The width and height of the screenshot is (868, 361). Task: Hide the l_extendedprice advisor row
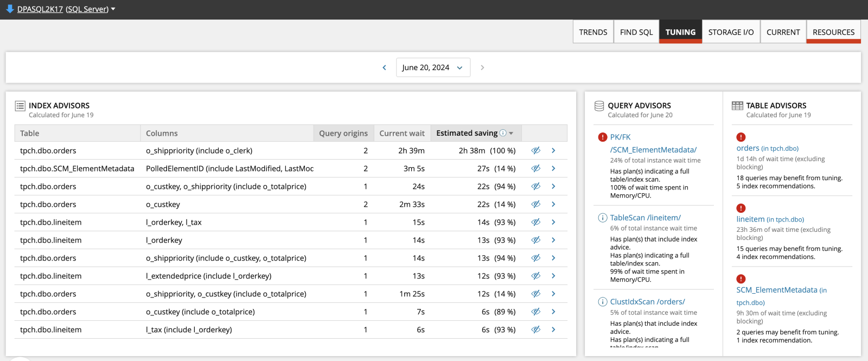535,276
